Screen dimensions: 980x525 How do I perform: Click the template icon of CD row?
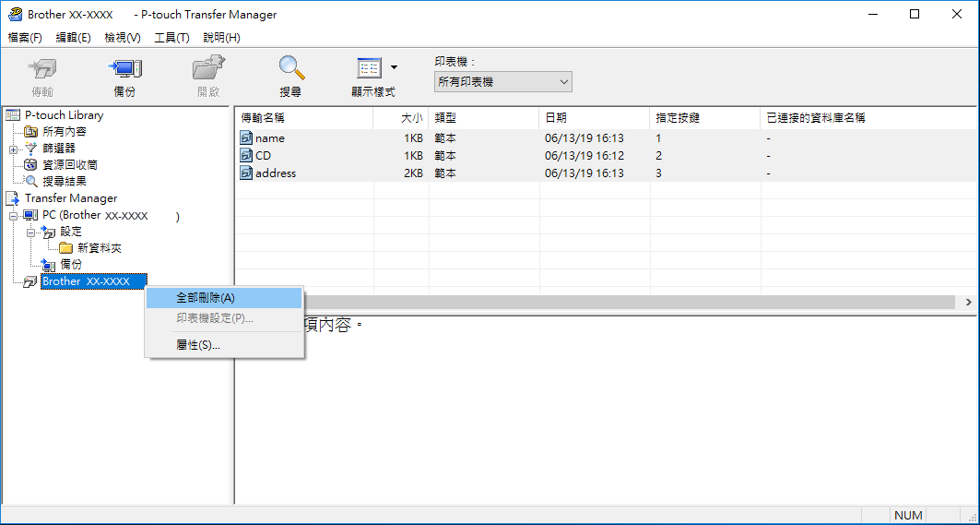246,156
